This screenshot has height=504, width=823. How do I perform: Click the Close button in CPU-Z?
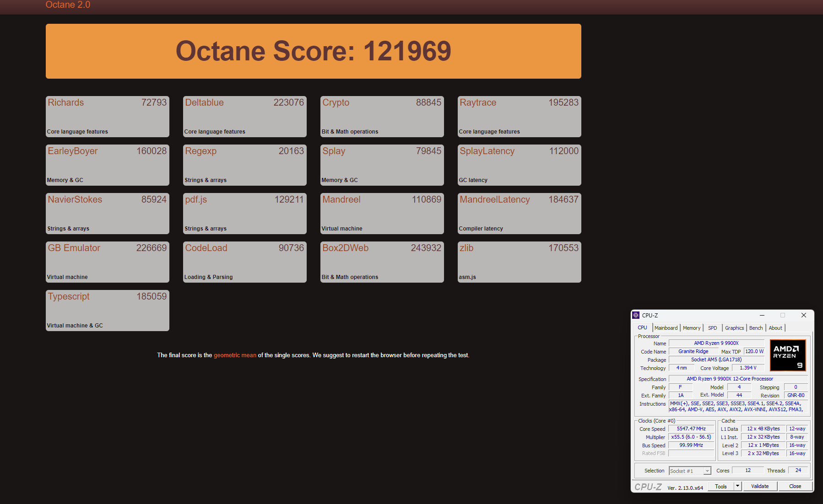795,486
